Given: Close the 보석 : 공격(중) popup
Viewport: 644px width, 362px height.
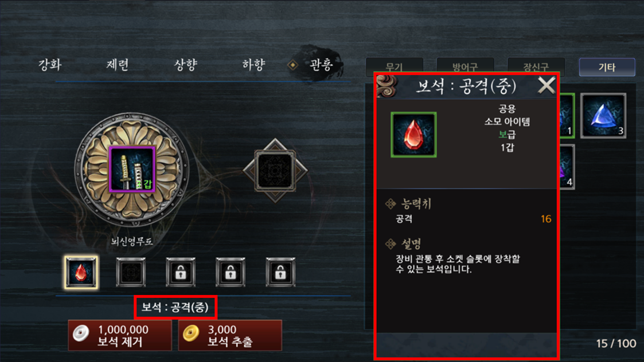Looking at the screenshot, I should click(547, 86).
